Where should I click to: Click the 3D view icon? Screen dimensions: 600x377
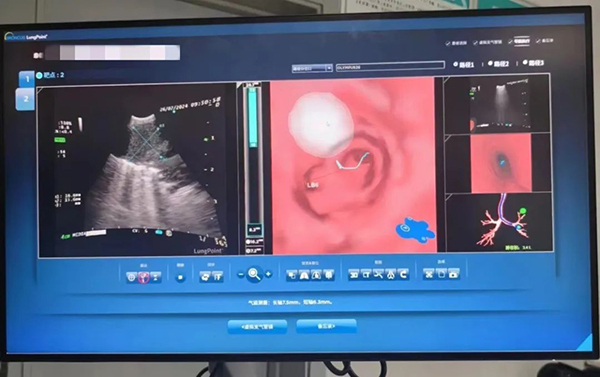[x=354, y=274]
